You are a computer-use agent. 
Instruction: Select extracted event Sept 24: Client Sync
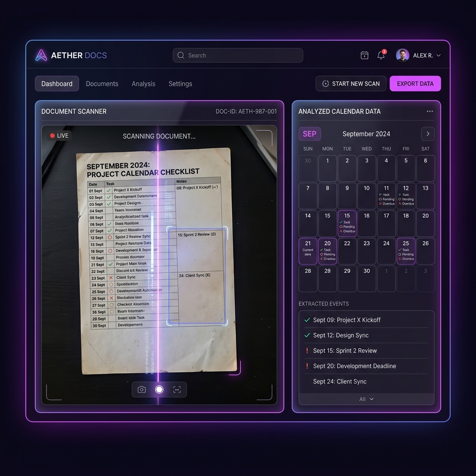pyautogui.click(x=366, y=381)
